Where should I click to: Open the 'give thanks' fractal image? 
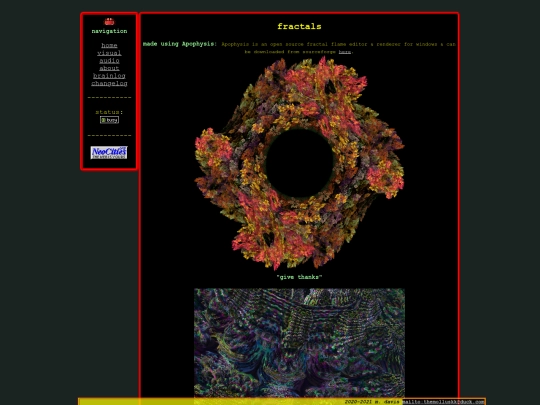(299, 163)
